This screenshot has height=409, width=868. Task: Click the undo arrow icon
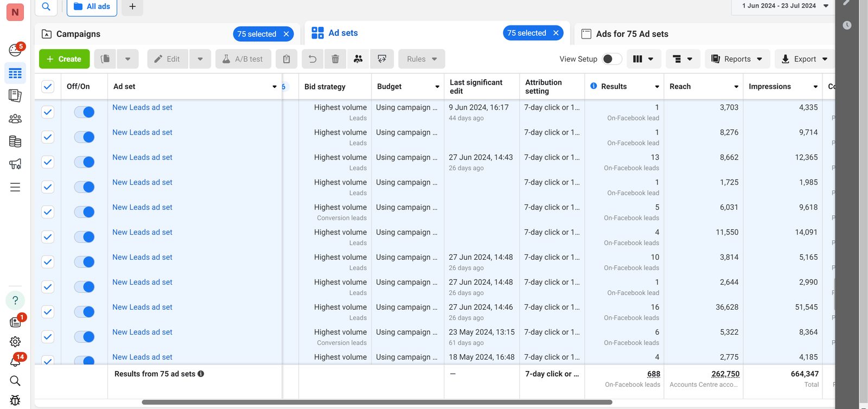point(312,59)
